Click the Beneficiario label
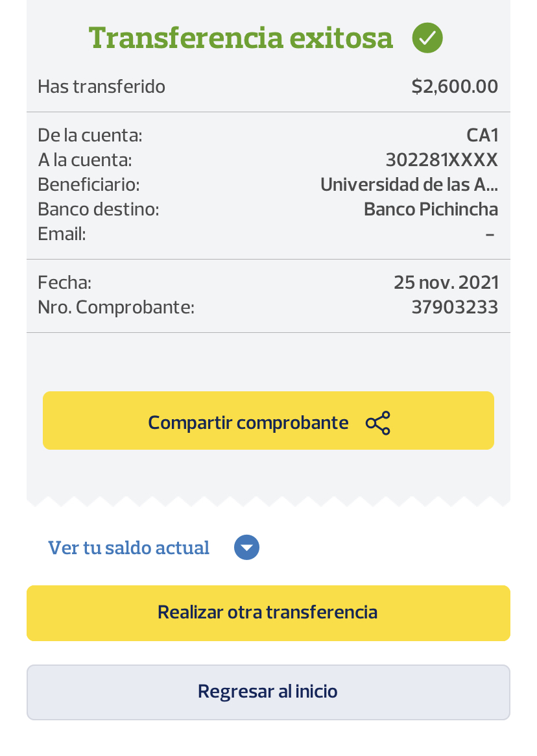Image resolution: width=537 pixels, height=756 pixels. [89, 185]
